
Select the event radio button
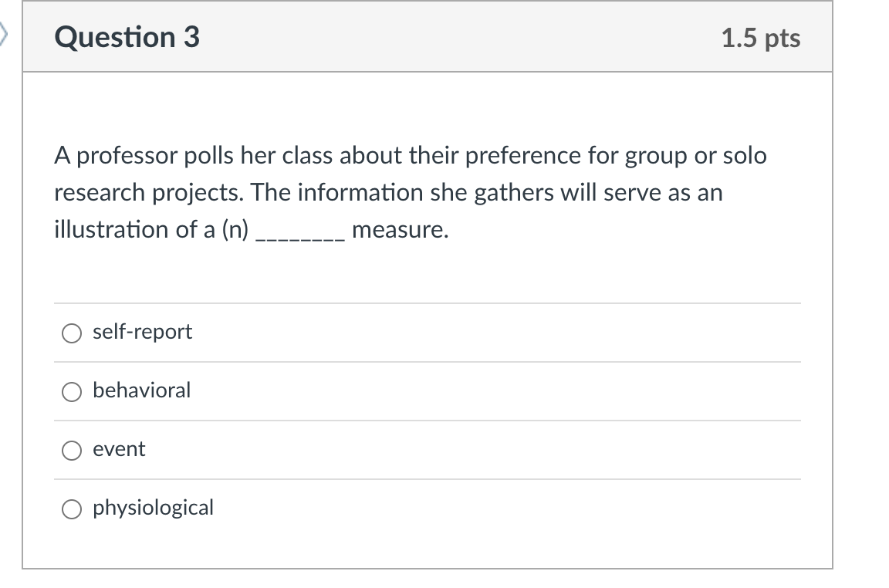click(x=72, y=451)
